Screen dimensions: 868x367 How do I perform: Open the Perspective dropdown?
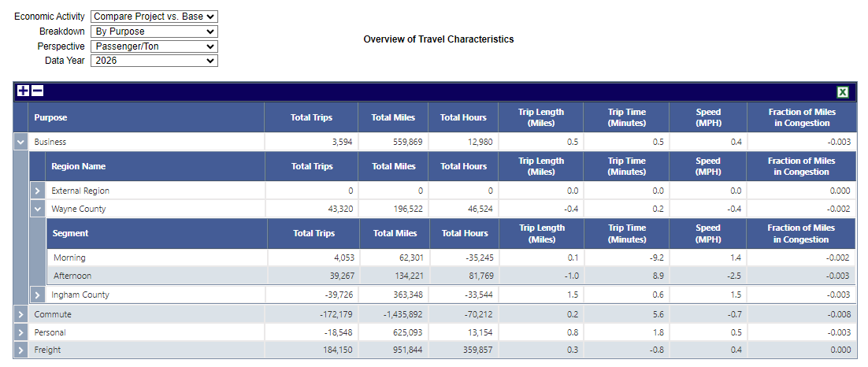[x=154, y=46]
